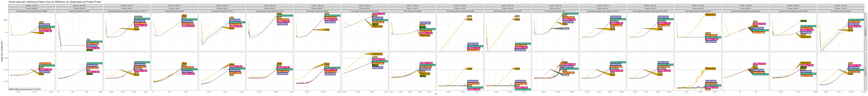Click the 'PR' label in the fwrite kilobytes panel
Screen dimensions: 868x96
tap(88, 40)
